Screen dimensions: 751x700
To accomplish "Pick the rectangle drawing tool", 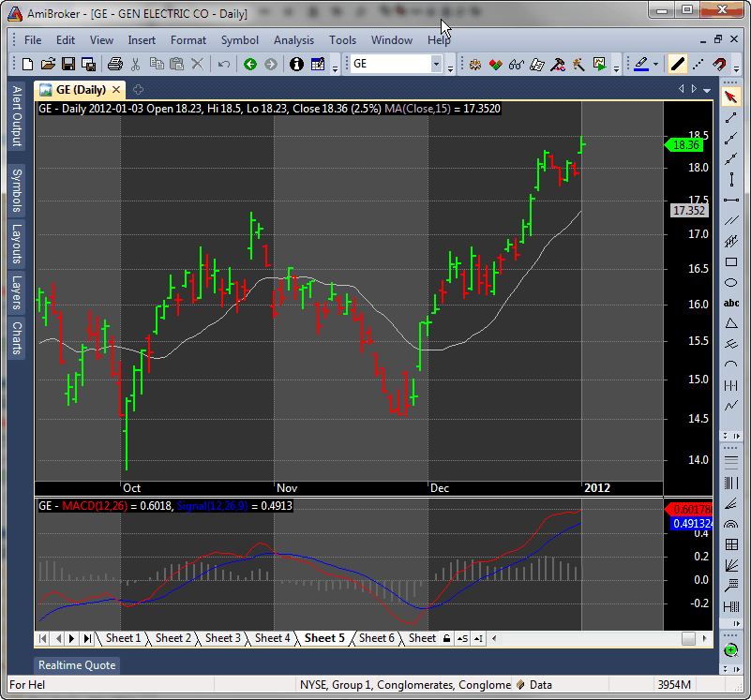I will pos(731,261).
